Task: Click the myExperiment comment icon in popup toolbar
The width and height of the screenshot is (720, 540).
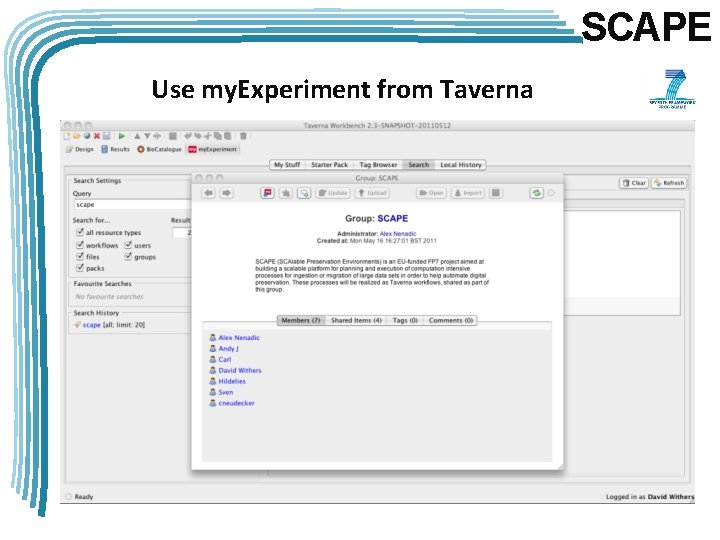Action: (x=267, y=193)
